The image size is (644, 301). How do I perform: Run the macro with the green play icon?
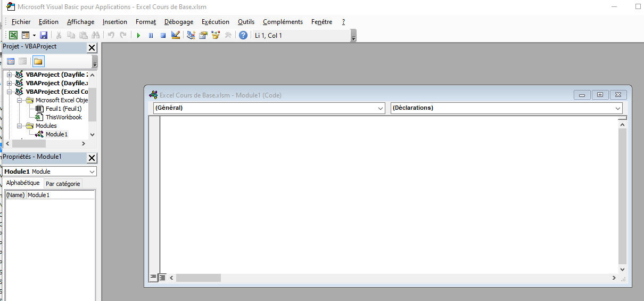coord(138,35)
